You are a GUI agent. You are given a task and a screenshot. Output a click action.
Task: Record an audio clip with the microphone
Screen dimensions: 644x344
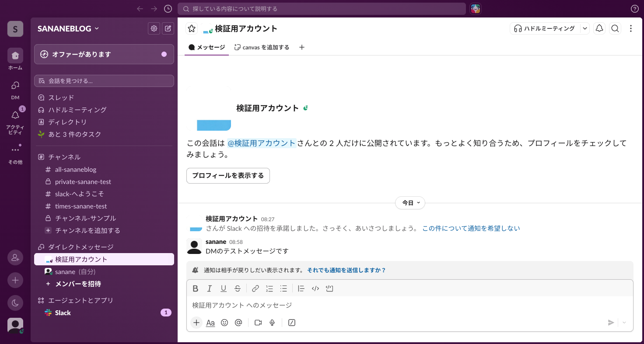click(272, 323)
